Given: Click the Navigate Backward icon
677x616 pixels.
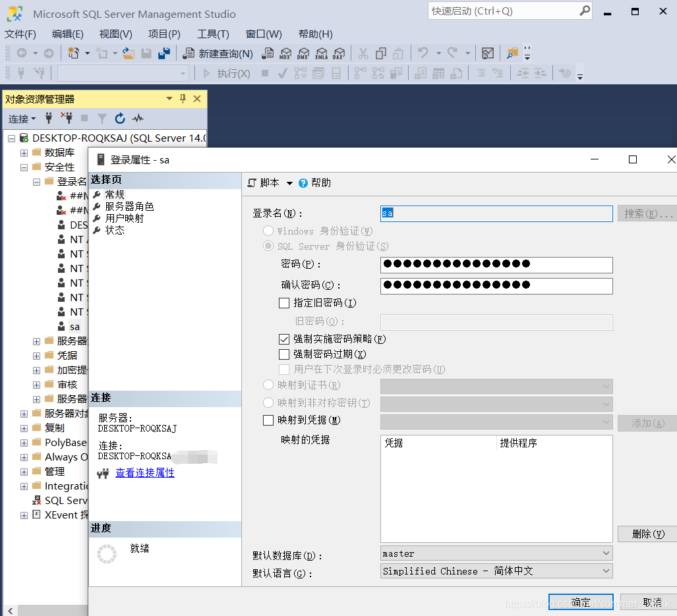Looking at the screenshot, I should (x=22, y=53).
